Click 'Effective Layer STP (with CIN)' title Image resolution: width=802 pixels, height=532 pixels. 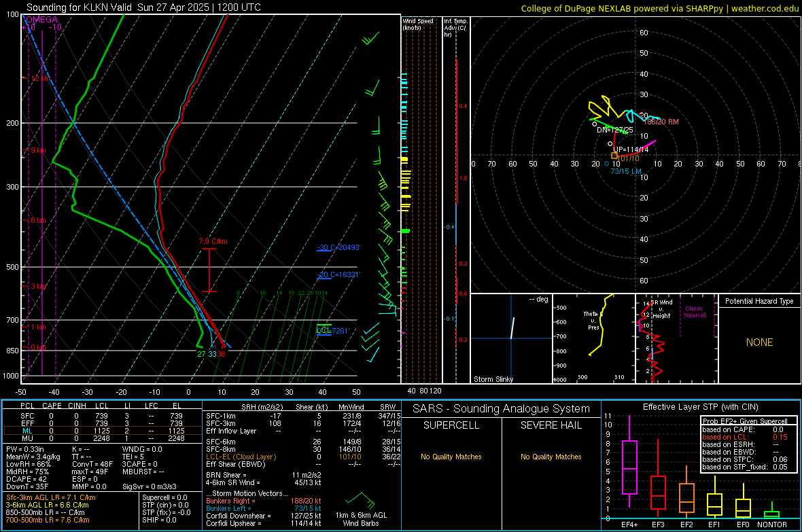tap(700, 407)
